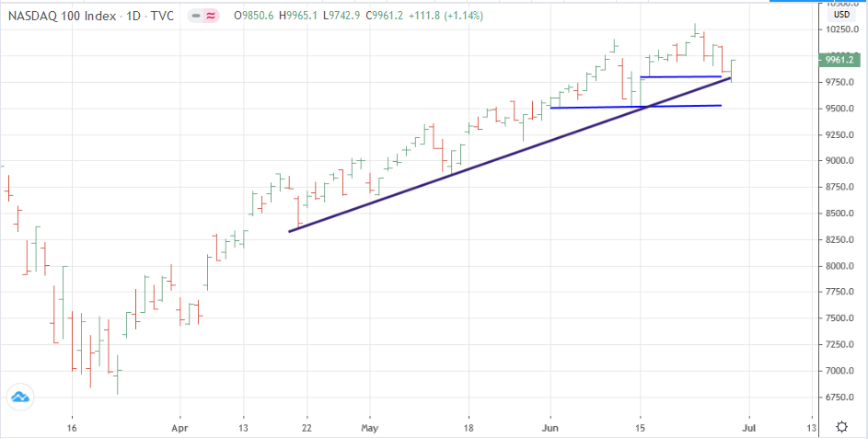The height and width of the screenshot is (439, 868).
Task: Click the Jun label on time axis
Action: [x=551, y=427]
